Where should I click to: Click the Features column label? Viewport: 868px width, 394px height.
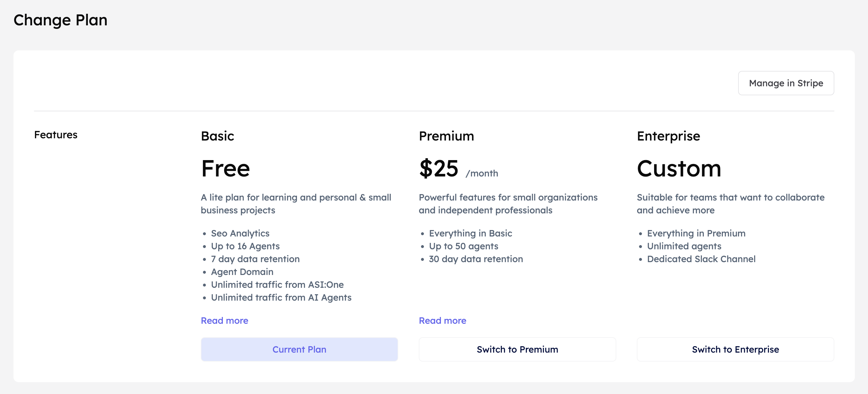click(55, 135)
